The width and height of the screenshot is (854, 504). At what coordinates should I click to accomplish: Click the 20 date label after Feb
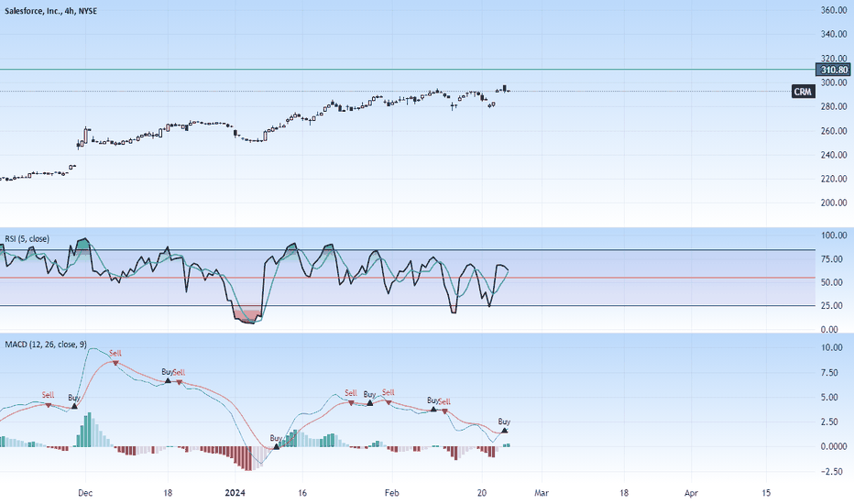[482, 493]
